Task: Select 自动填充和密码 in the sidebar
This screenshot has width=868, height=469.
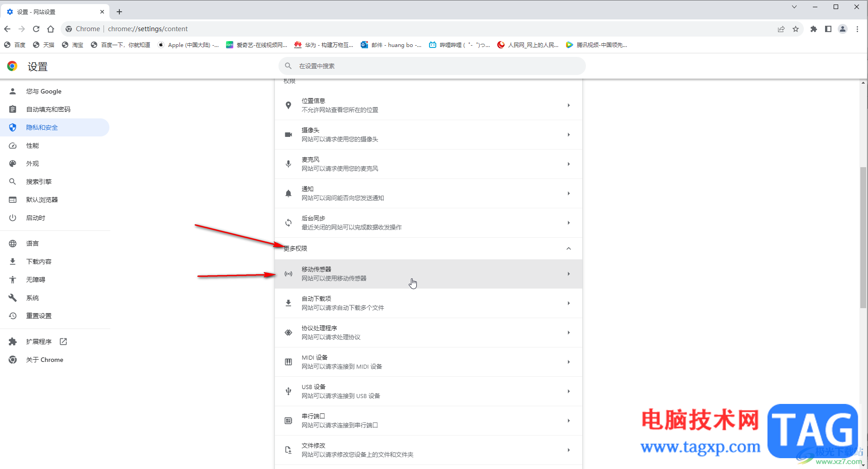Action: [x=55, y=109]
